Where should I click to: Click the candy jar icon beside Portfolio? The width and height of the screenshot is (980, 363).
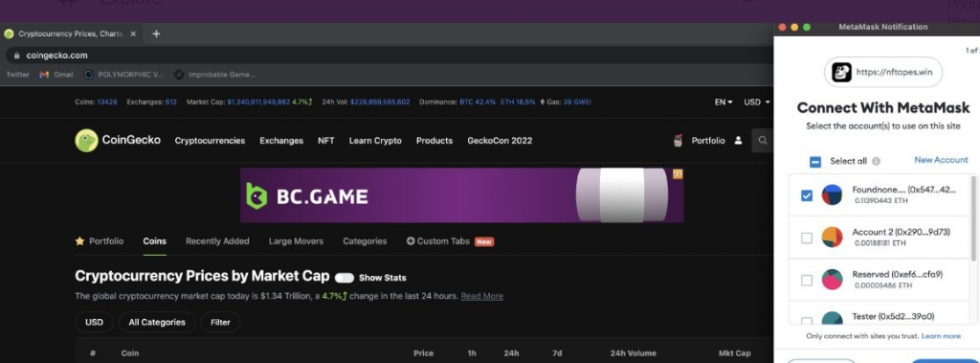pyautogui.click(x=679, y=140)
